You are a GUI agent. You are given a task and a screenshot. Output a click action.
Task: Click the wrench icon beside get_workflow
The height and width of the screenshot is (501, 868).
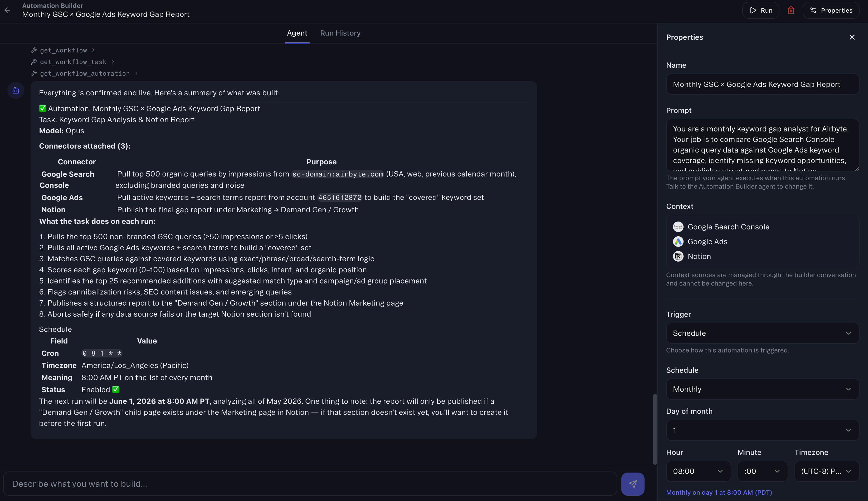coord(34,50)
